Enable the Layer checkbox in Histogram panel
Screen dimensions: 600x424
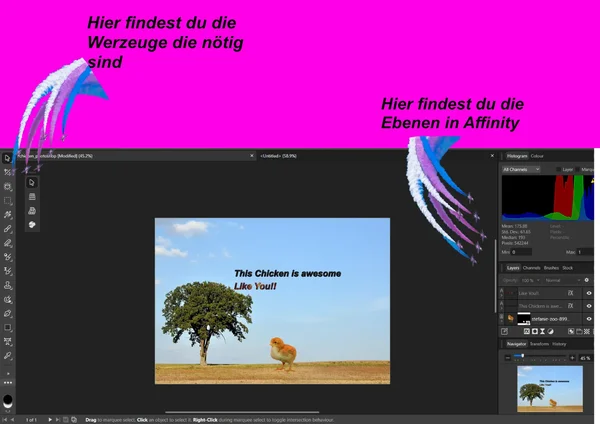point(558,170)
